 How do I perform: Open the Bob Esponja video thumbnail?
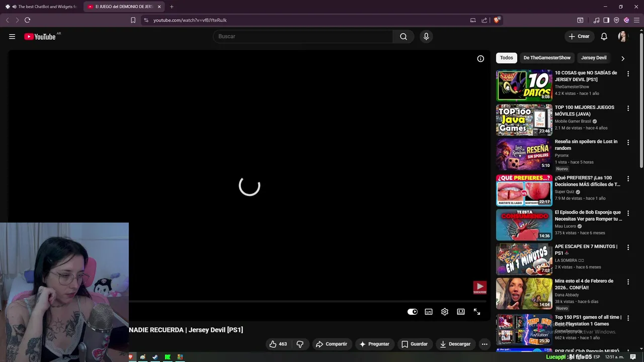point(524,225)
